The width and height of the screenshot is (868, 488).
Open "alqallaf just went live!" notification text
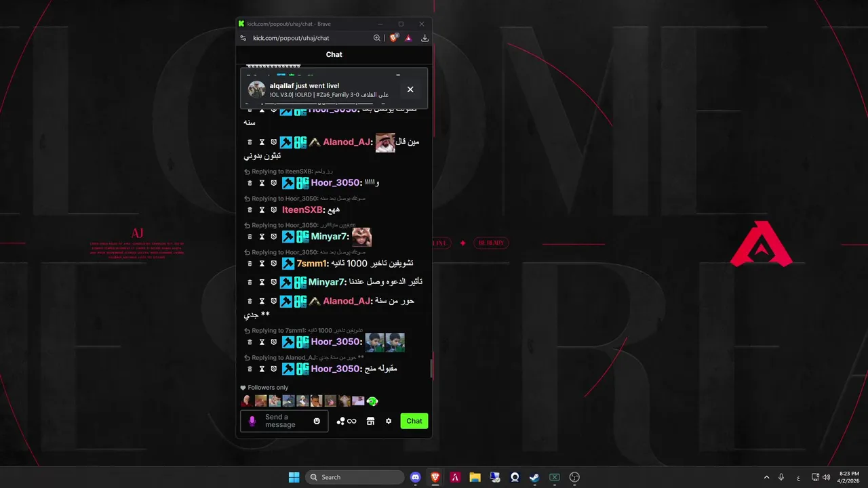click(x=304, y=85)
